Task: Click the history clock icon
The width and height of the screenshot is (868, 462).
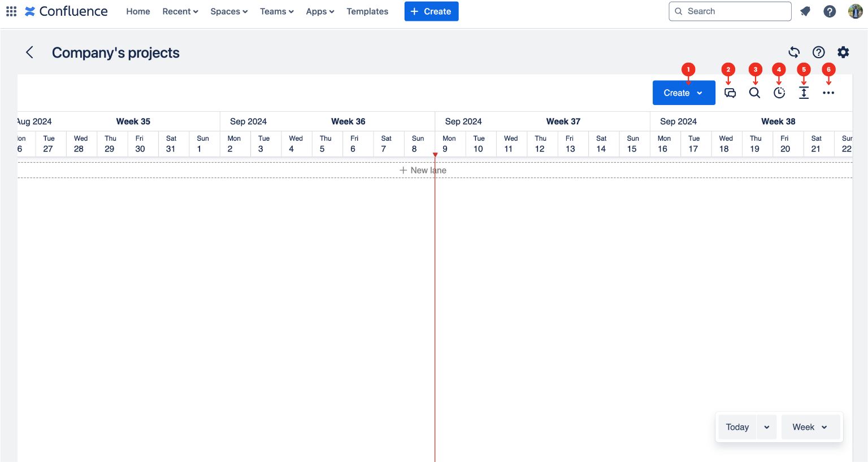Action: tap(779, 93)
